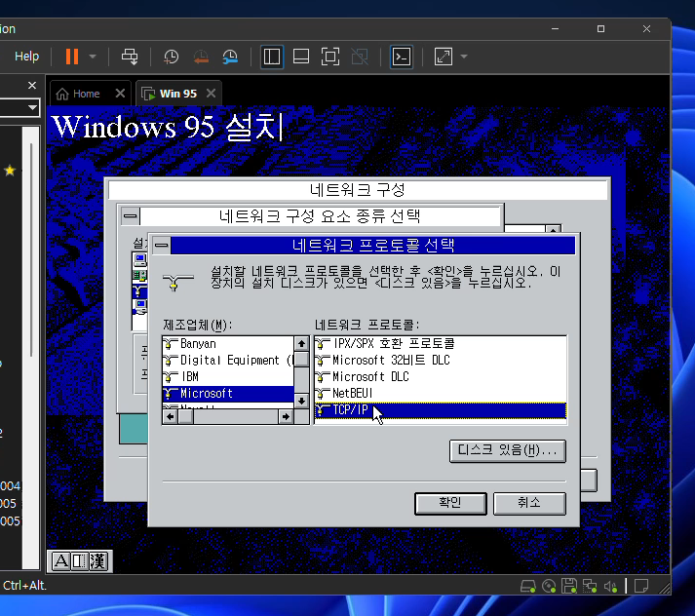The height and width of the screenshot is (616, 695).
Task: Click the favorites star in library
Action: click(x=10, y=171)
